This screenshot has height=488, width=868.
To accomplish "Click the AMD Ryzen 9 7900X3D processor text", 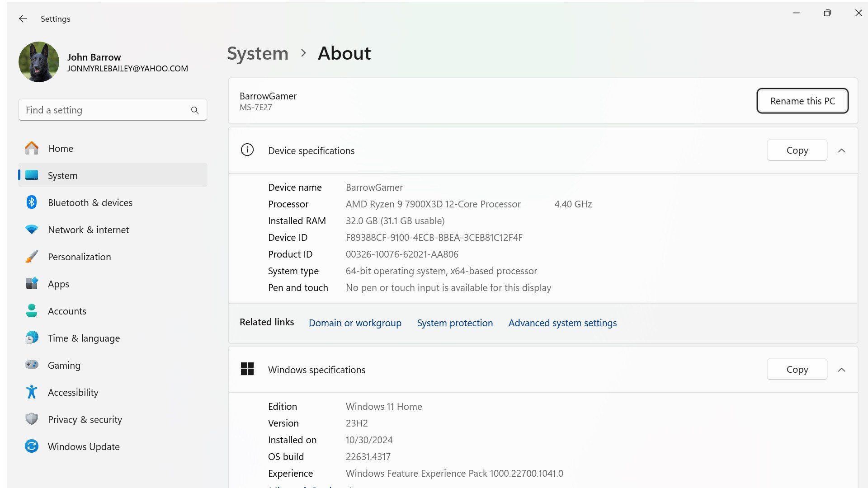I will pos(433,204).
